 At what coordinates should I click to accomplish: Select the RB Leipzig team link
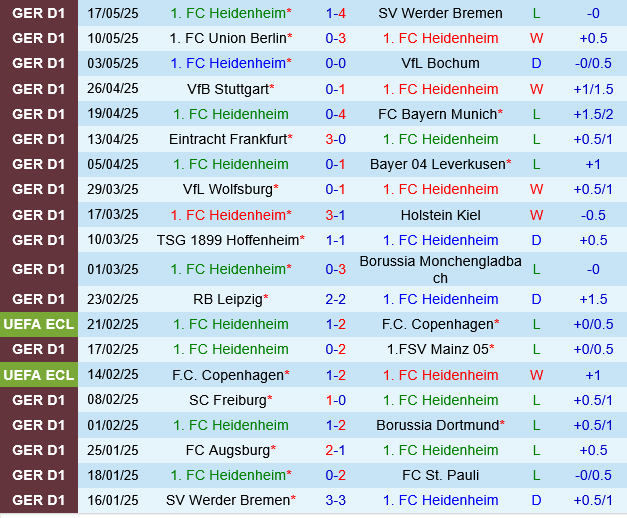(229, 299)
